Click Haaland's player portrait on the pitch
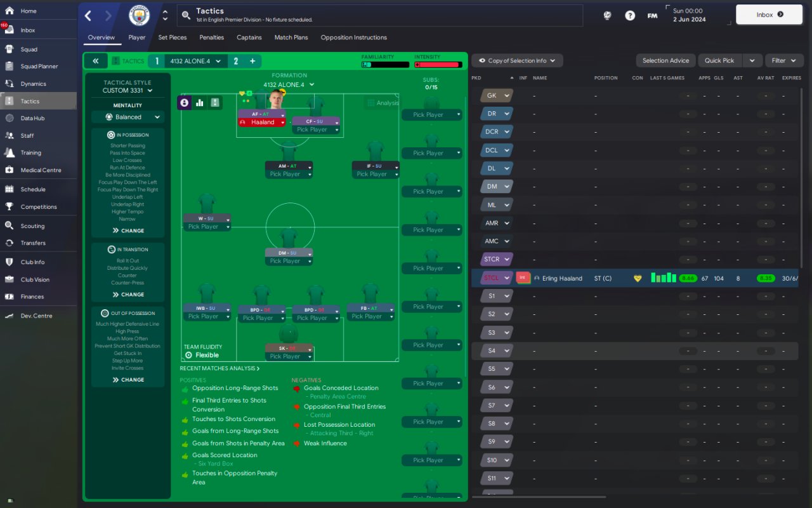Image resolution: width=812 pixels, height=508 pixels. click(x=275, y=99)
